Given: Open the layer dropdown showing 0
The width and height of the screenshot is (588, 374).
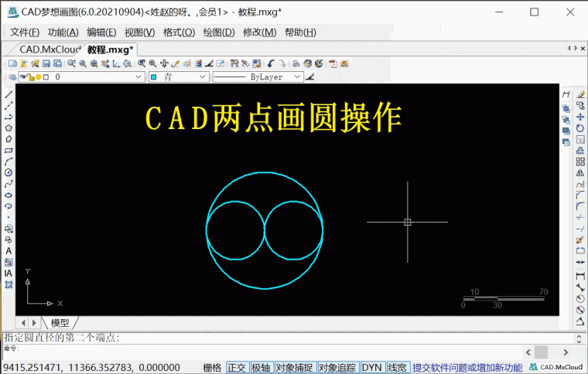Looking at the screenshot, I should pyautogui.click(x=82, y=76).
